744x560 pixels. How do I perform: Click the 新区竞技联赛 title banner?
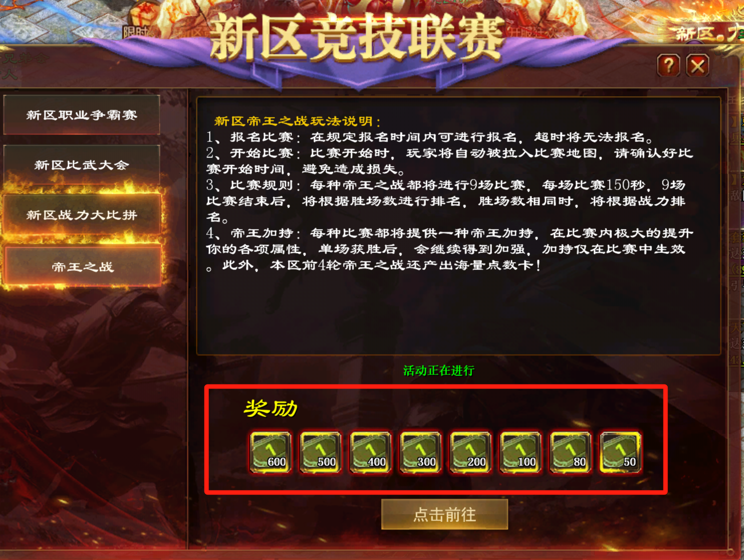(356, 38)
